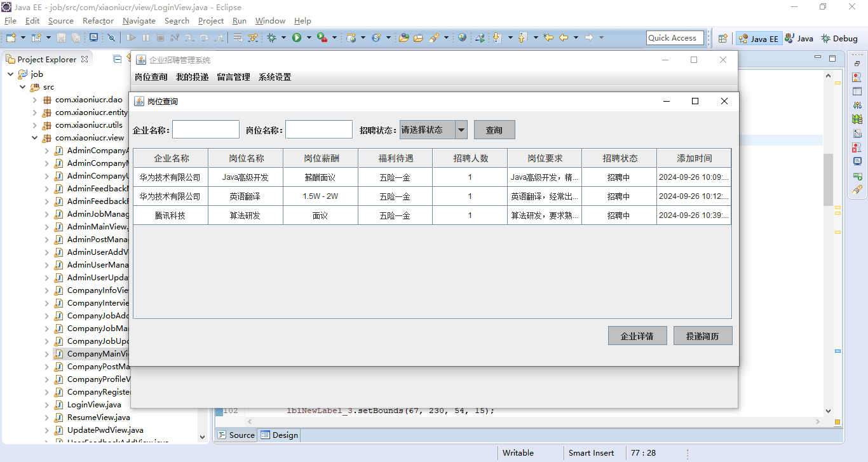The width and height of the screenshot is (868, 462).
Task: Open the Back history dropdown arrow
Action: tap(576, 37)
